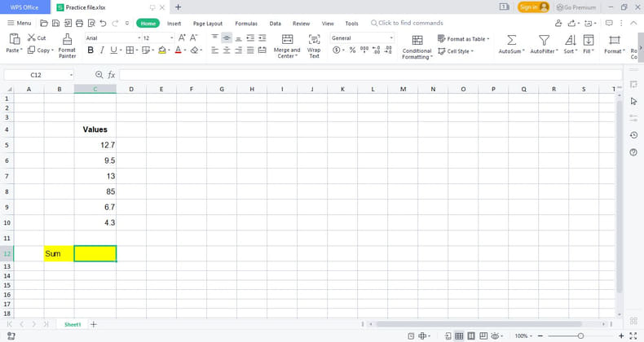Click the Save icon in quick toolbar

(x=56, y=24)
